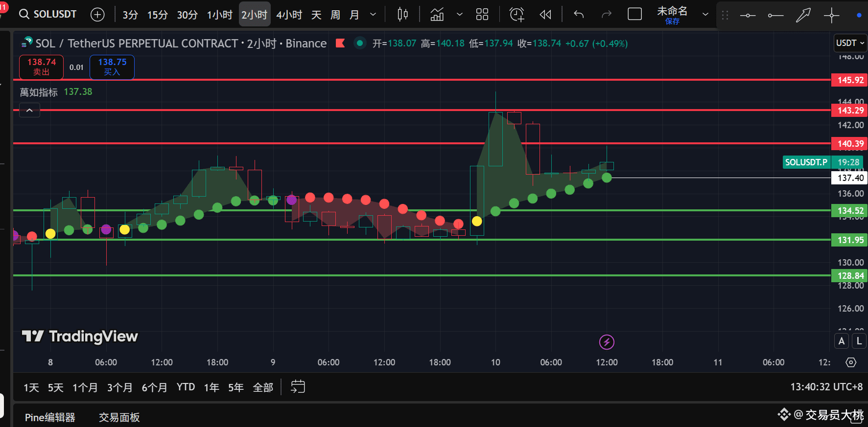Switch to the 15分 timeframe

coord(158,15)
